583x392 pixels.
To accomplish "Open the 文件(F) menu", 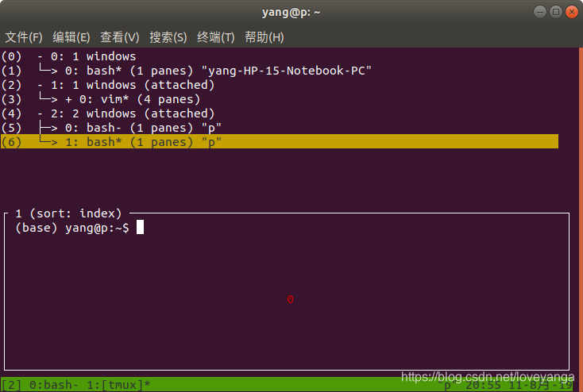I will (x=24, y=37).
